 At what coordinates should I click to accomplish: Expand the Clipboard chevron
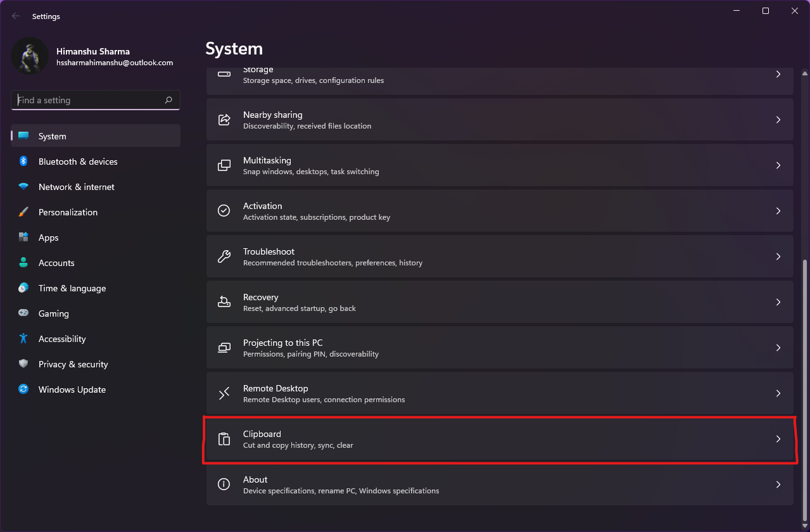coord(778,439)
